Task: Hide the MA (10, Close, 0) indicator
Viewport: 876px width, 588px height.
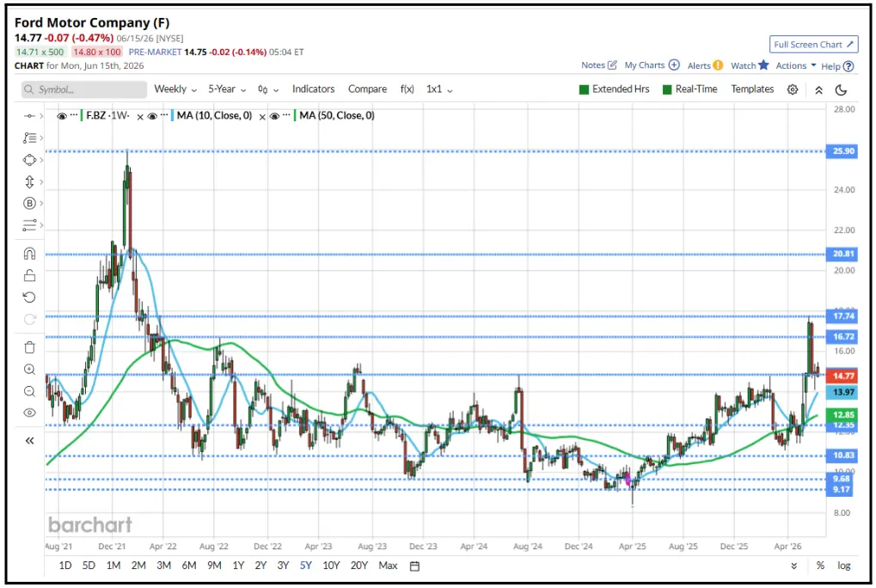Action: [x=152, y=116]
